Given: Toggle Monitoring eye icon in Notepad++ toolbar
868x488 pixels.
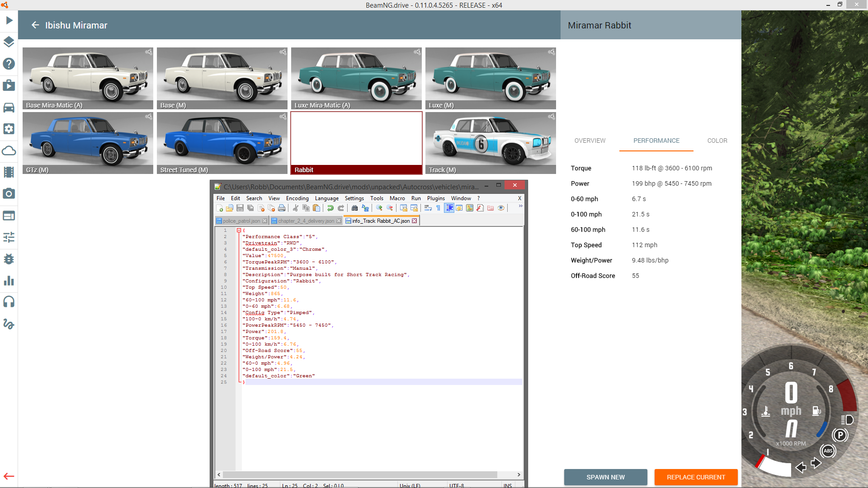Looking at the screenshot, I should click(501, 208).
